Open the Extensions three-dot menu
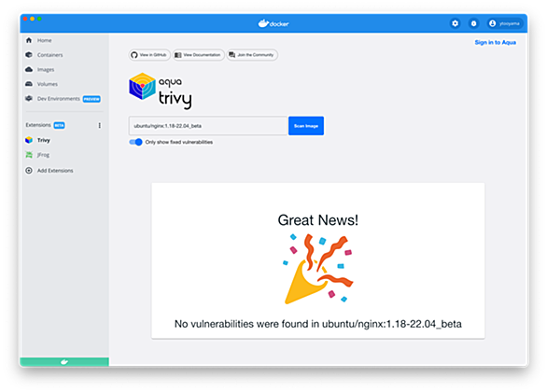The width and height of the screenshot is (547, 392). click(100, 125)
